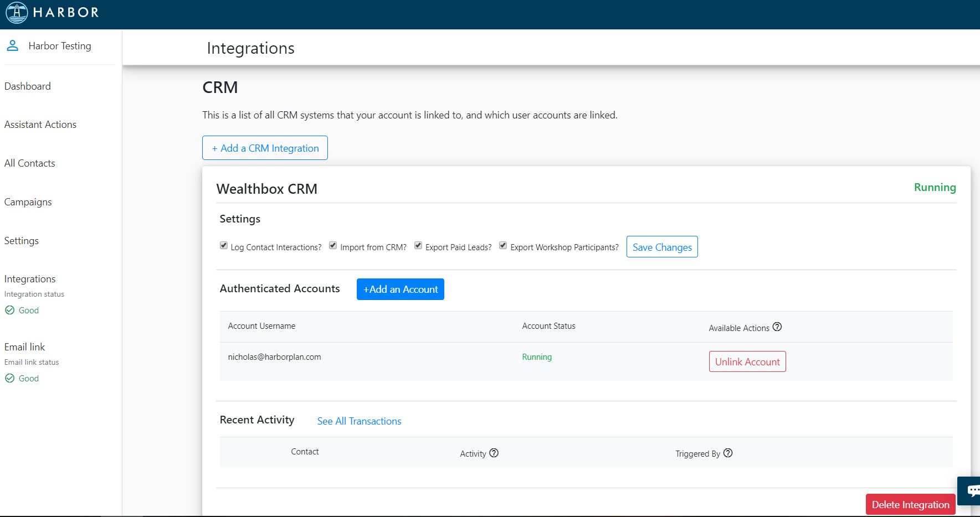The width and height of the screenshot is (980, 517).
Task: Click the Harbor lighthouse logo icon
Action: pos(17,13)
